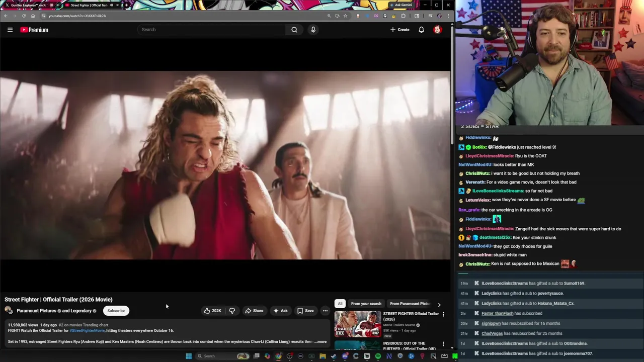644x362 pixels.
Task: Expand the description with ...more
Action: [320, 342]
